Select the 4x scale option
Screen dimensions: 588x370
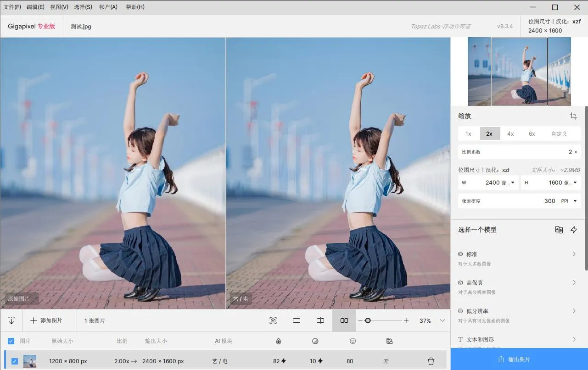[510, 134]
